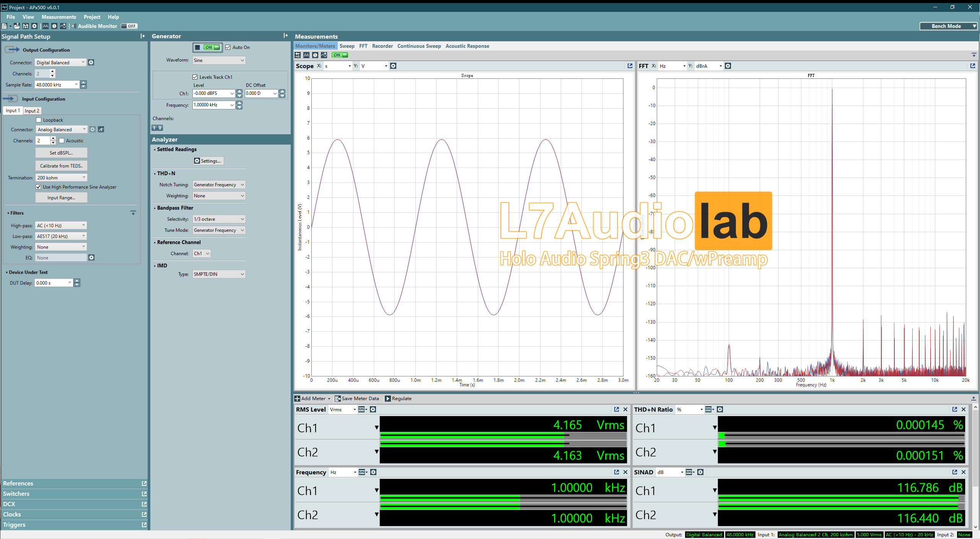
Task: Click Calibrate from TEDS button
Action: point(61,165)
